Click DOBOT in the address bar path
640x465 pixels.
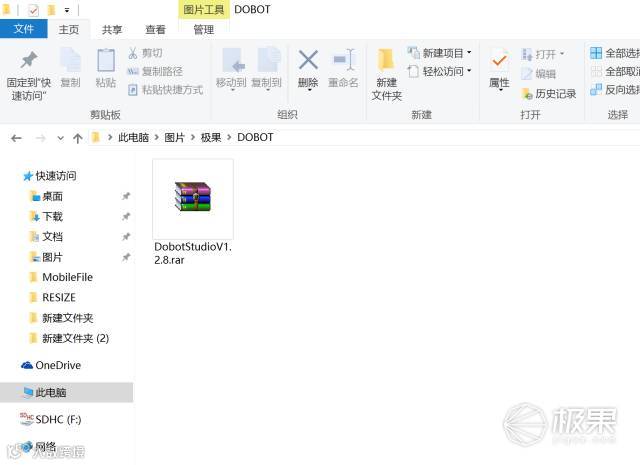(255, 137)
